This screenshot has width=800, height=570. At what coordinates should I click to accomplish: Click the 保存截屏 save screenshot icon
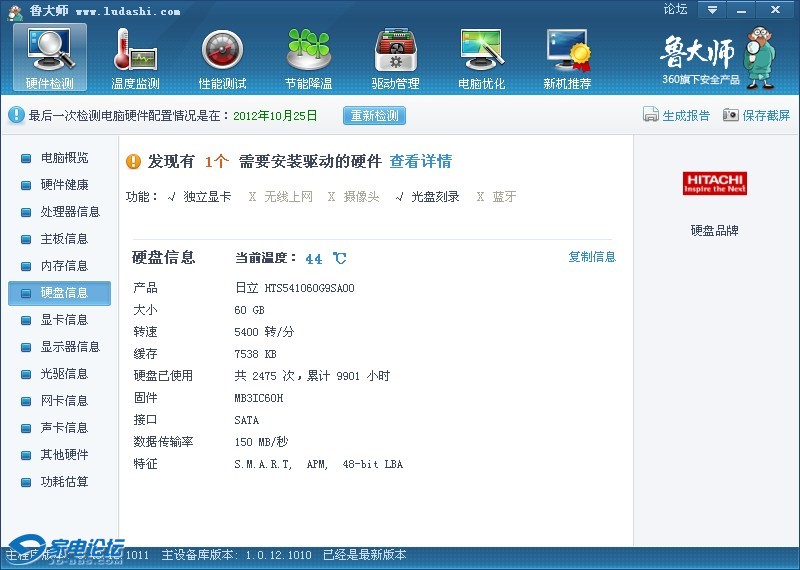pyautogui.click(x=731, y=115)
